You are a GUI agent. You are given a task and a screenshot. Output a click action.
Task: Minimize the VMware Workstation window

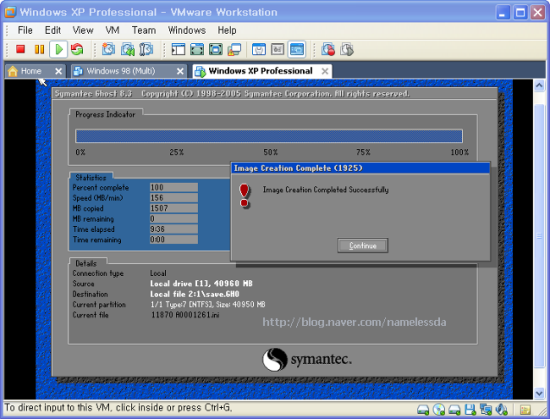[503, 13]
